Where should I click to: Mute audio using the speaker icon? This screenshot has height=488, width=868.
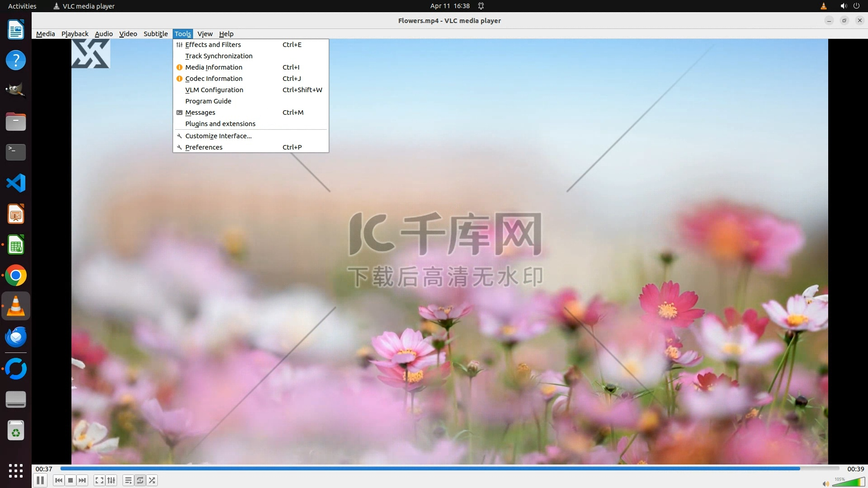click(826, 483)
